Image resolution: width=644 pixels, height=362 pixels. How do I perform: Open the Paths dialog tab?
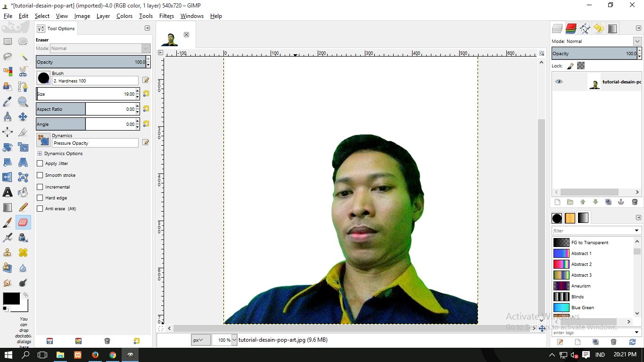click(x=585, y=28)
